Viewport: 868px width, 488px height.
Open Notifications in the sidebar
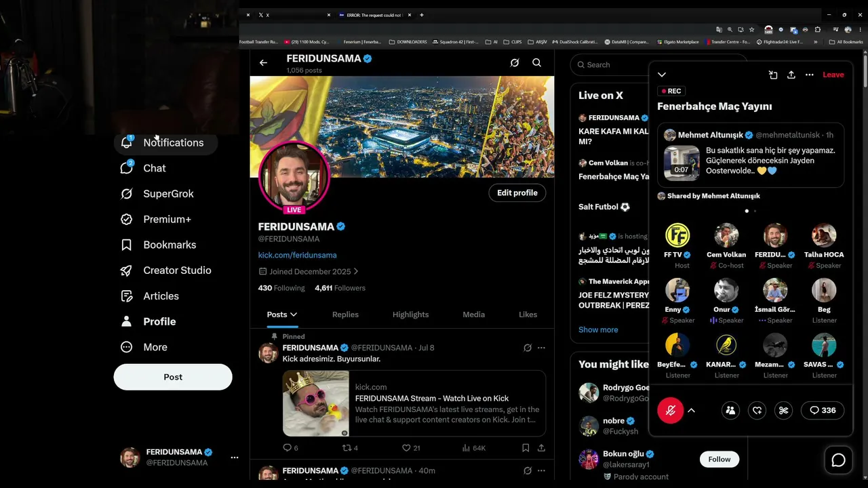tap(165, 142)
